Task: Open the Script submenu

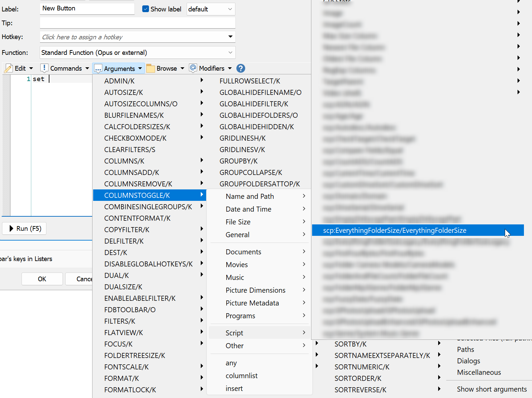Action: [x=259, y=333]
